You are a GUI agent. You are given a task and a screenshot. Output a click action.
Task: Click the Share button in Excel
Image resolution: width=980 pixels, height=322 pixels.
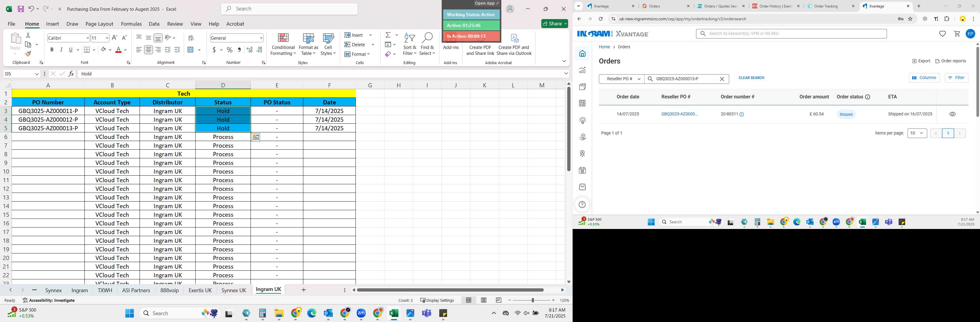[554, 24]
